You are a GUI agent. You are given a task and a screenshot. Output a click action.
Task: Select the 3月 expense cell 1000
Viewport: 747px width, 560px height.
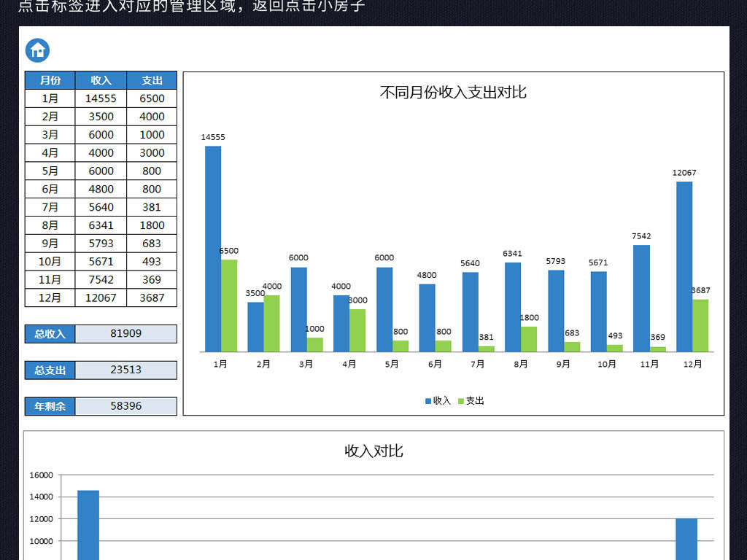click(152, 135)
